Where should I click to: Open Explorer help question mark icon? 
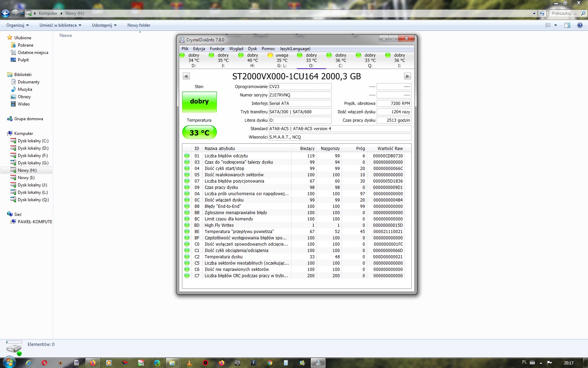click(580, 25)
